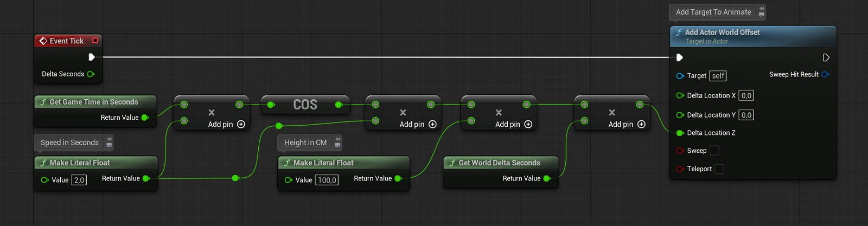The width and height of the screenshot is (868, 226).
Task: Click the self value box next to Target
Action: coord(718,76)
